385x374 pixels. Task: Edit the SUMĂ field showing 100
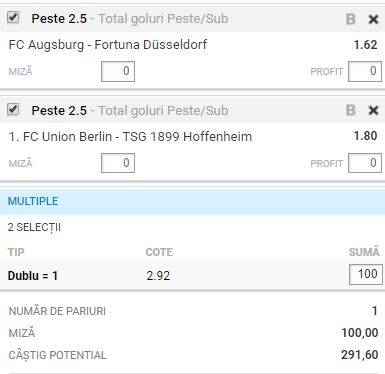pos(366,275)
